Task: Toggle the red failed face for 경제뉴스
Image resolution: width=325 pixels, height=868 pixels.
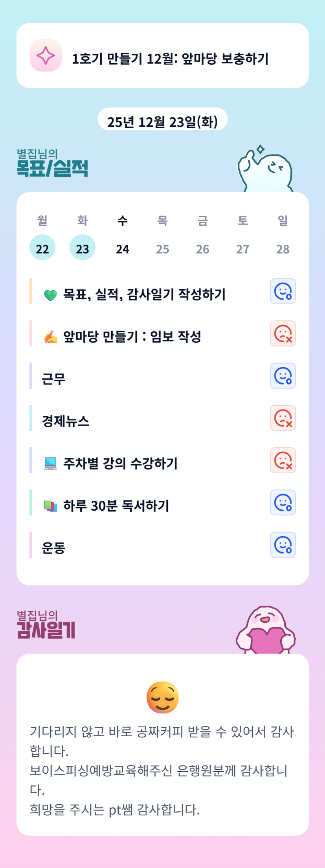Action: [283, 418]
